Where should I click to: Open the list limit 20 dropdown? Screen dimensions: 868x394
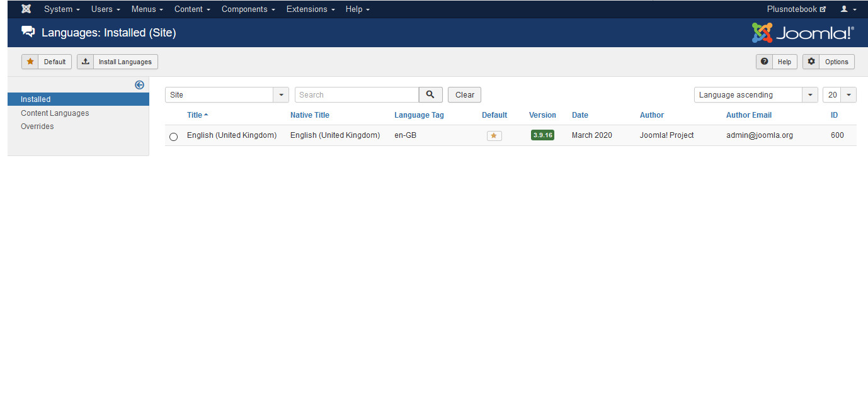(839, 94)
